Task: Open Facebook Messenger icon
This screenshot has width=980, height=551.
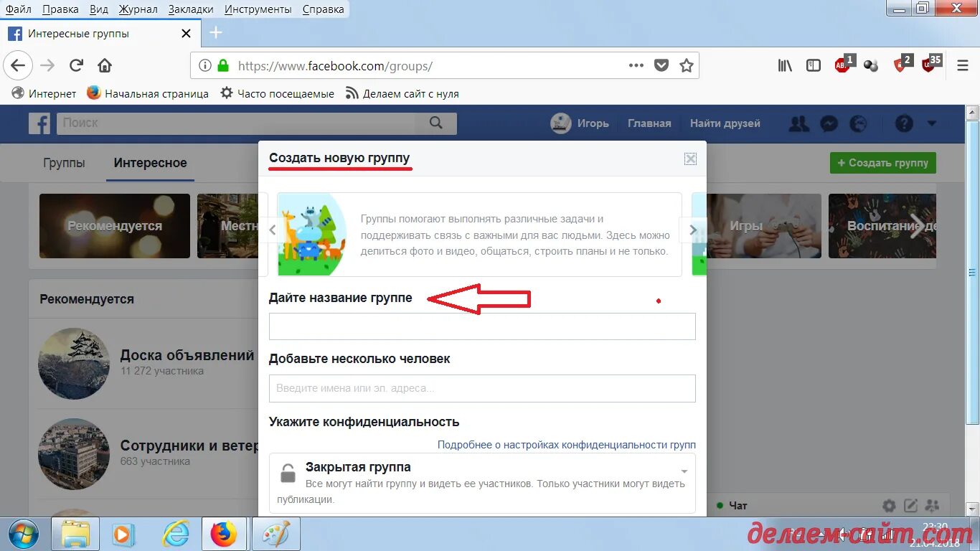Action: click(829, 123)
